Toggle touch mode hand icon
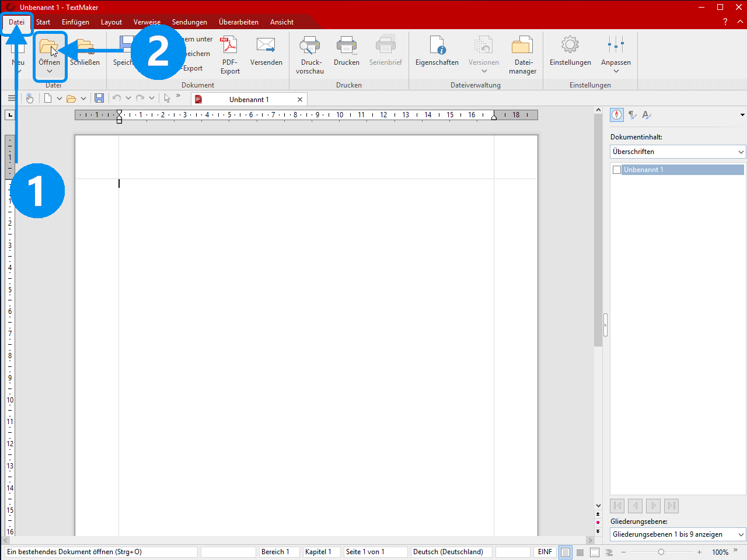This screenshot has height=560, width=747. pyautogui.click(x=29, y=98)
